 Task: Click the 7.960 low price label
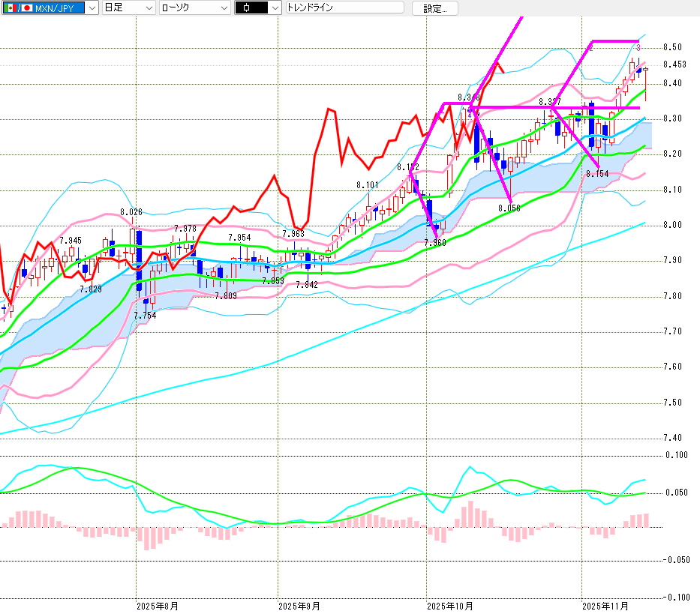click(434, 243)
